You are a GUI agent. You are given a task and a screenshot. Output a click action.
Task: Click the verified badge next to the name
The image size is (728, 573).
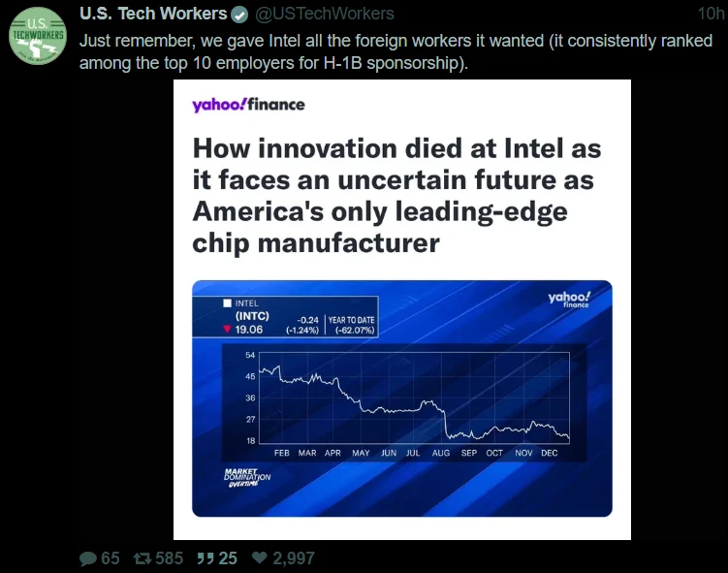point(239,15)
